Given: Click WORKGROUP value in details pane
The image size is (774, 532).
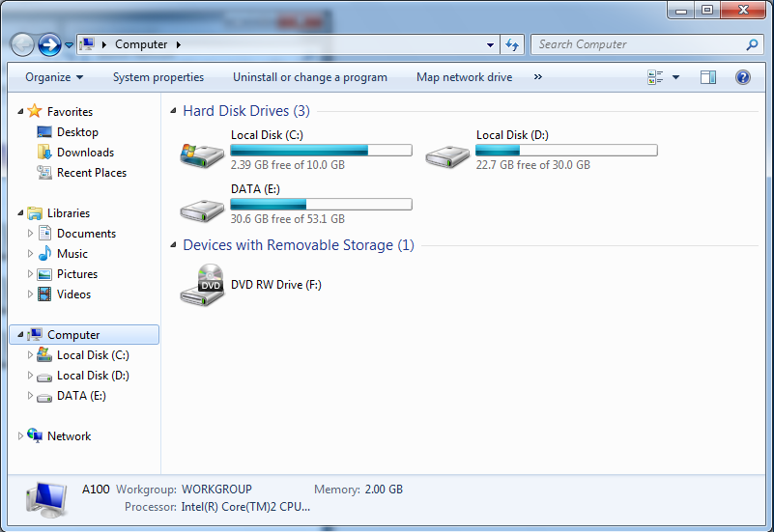Looking at the screenshot, I should click(216, 490).
